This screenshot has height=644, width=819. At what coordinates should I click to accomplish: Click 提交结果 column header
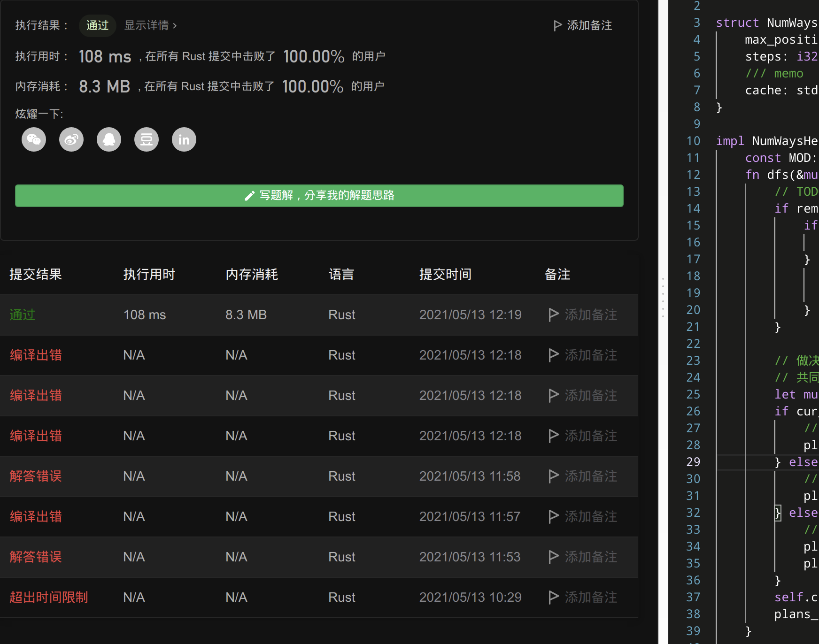[36, 274]
